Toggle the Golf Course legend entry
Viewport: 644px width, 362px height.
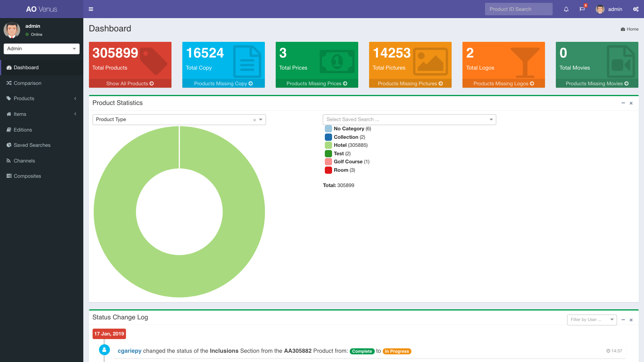[x=347, y=162]
